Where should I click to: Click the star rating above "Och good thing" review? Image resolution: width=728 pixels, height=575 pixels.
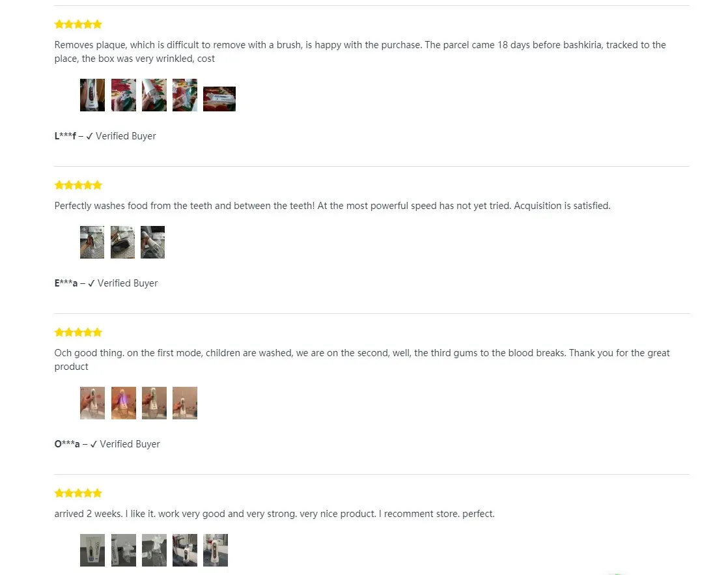pyautogui.click(x=78, y=333)
